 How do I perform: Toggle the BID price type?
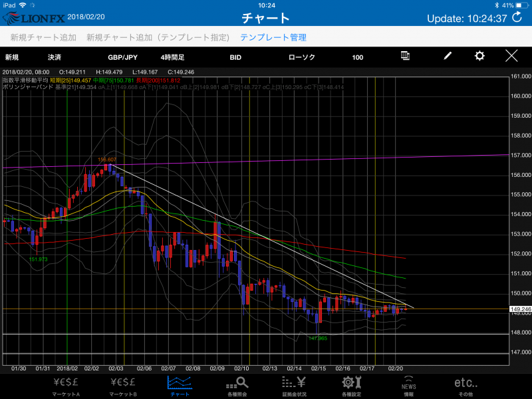235,57
